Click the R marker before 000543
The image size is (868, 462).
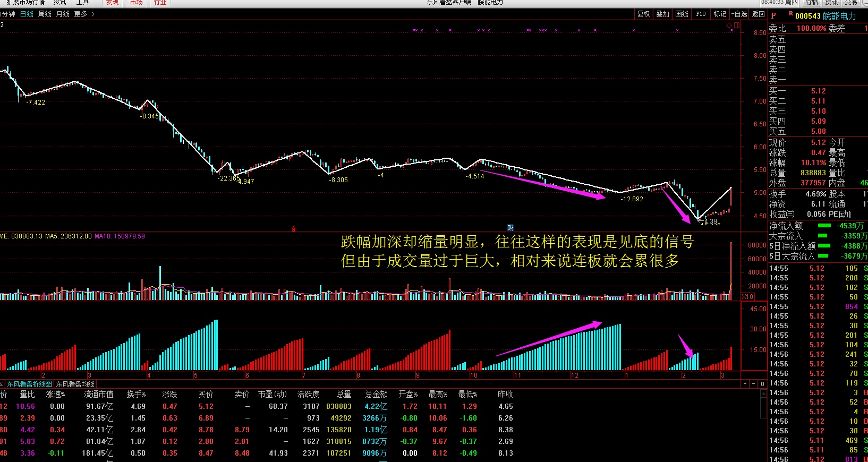click(x=791, y=14)
